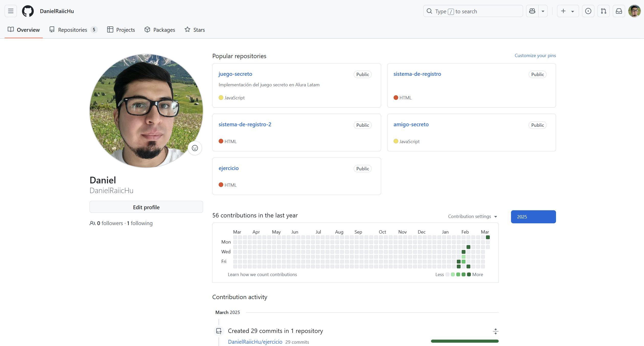Click Customize your pins link
The height and width of the screenshot is (346, 644).
(x=535, y=55)
